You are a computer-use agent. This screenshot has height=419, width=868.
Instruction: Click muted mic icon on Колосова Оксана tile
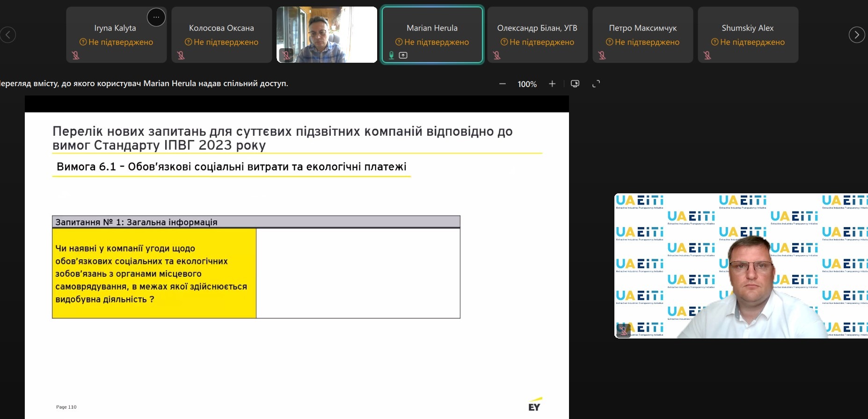pos(181,55)
